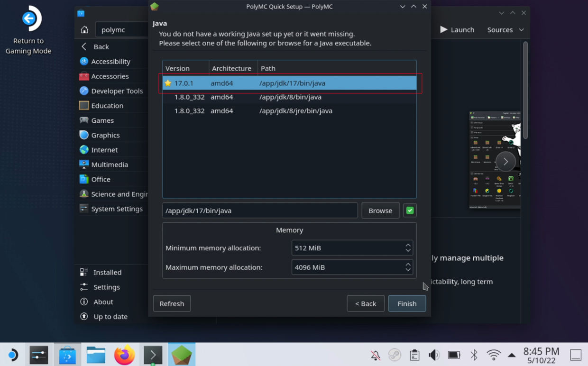This screenshot has width=588, height=366.
Task: Click the Launch button in Discover
Action: pyautogui.click(x=457, y=29)
